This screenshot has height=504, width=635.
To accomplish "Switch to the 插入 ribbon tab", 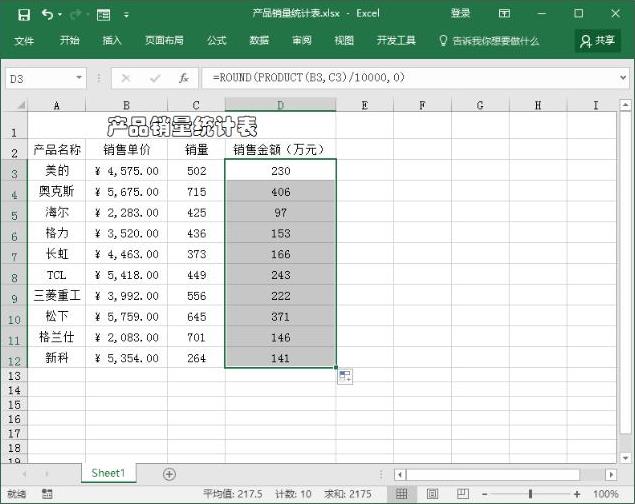I will (x=112, y=40).
